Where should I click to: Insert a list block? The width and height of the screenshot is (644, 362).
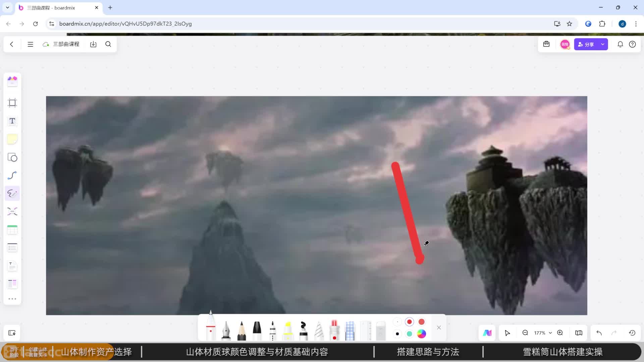[12, 248]
